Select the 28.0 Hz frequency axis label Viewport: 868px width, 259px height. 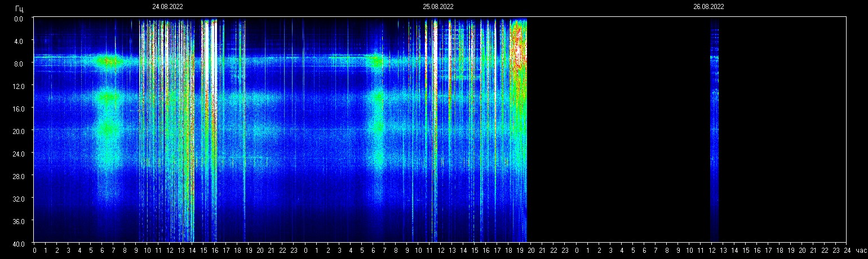click(x=19, y=176)
